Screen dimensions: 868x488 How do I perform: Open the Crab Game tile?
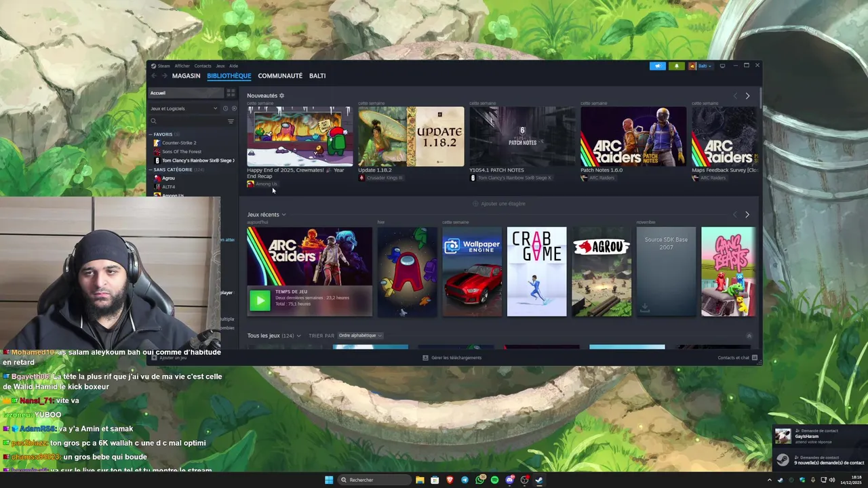click(x=536, y=272)
